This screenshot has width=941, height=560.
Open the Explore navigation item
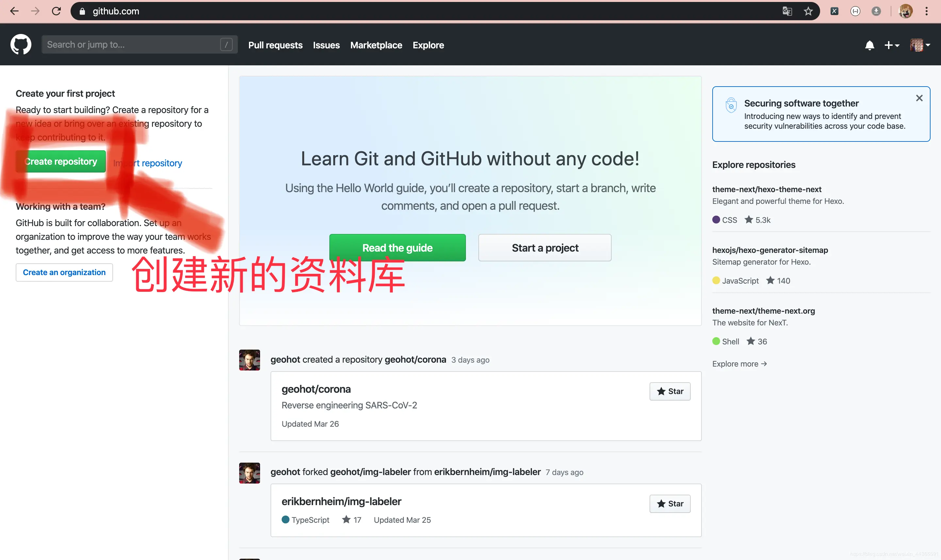pos(428,45)
